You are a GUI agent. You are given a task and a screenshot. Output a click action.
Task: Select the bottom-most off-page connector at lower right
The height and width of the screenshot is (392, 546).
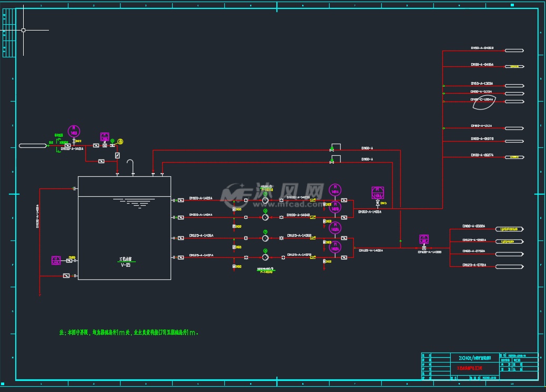pyautogui.click(x=510, y=267)
